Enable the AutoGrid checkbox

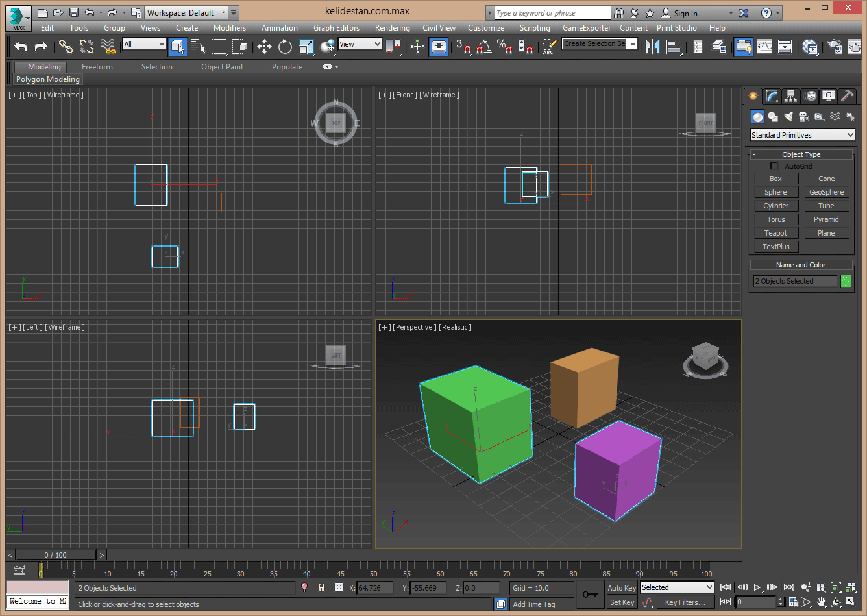(x=774, y=166)
